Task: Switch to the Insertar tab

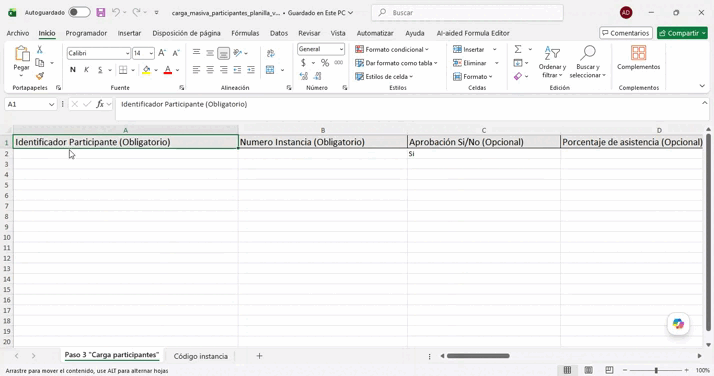Action: point(129,33)
